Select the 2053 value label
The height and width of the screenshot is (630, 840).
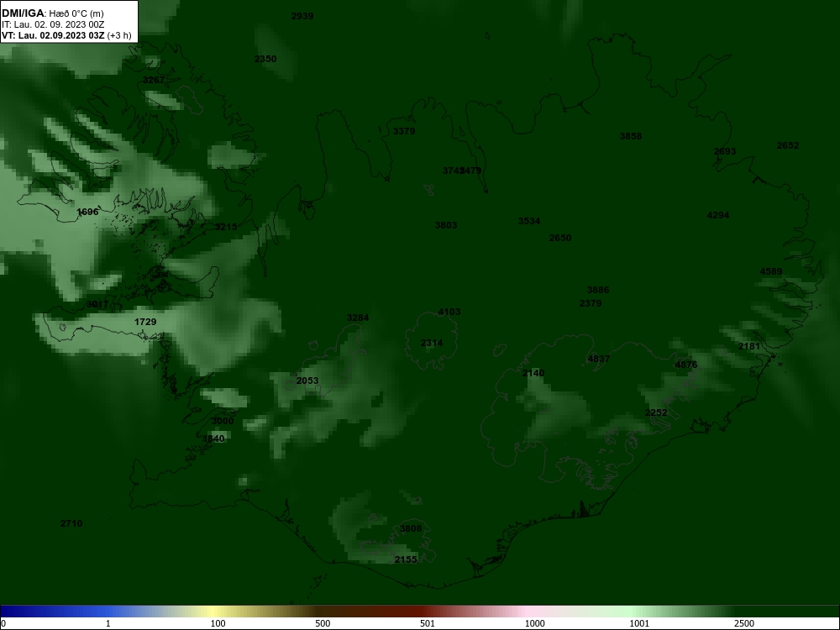[x=307, y=381]
